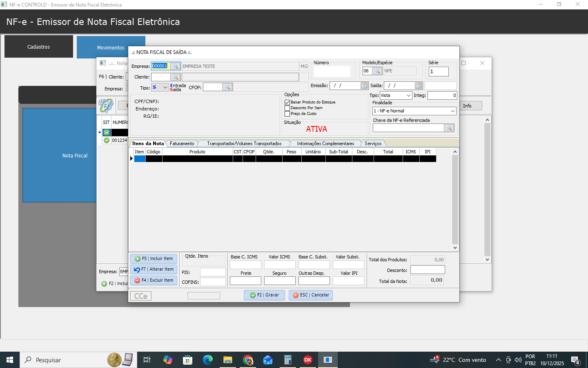This screenshot has height=368, width=588.
Task: Expand the Finalidade dropdown
Action: point(452,111)
